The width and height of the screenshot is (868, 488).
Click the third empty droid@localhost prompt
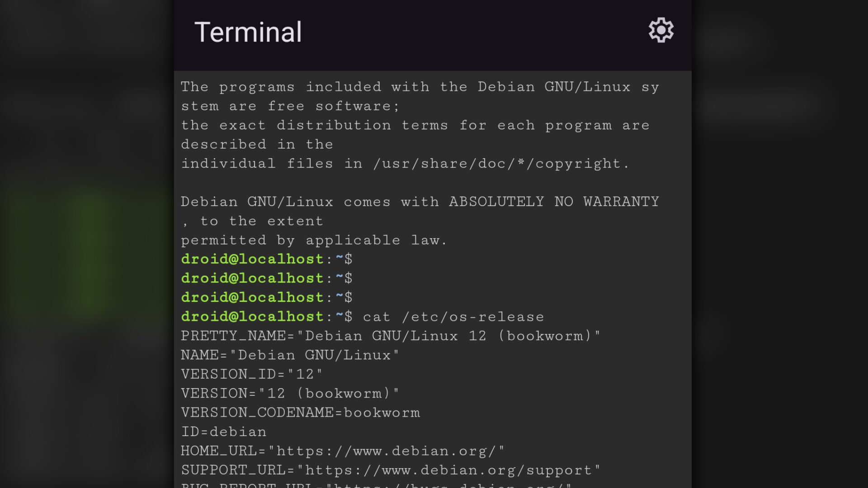266,298
